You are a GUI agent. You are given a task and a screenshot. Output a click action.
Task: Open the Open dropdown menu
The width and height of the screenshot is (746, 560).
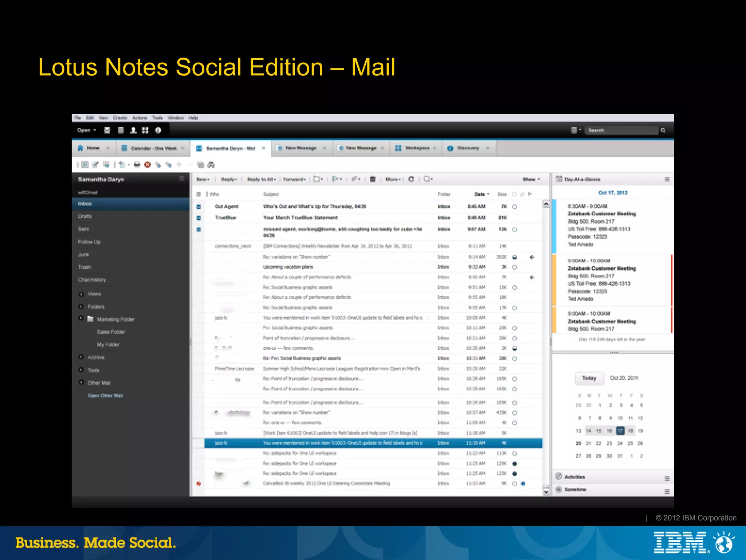click(87, 130)
